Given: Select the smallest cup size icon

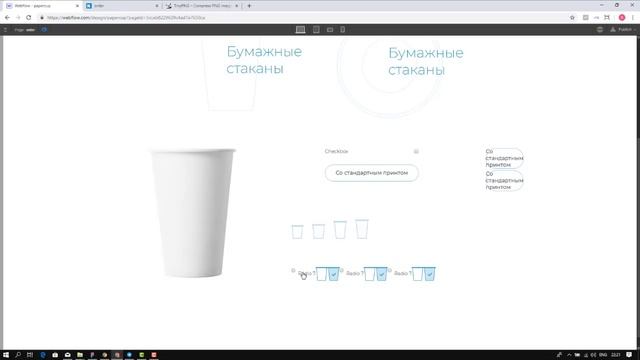Looking at the screenshot, I should [x=297, y=232].
